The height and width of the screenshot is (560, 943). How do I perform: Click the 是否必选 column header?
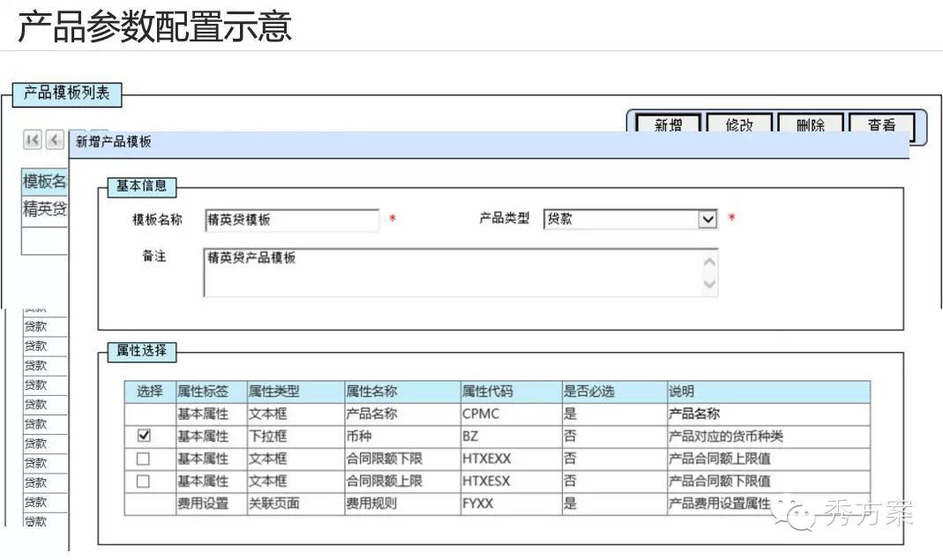click(588, 392)
